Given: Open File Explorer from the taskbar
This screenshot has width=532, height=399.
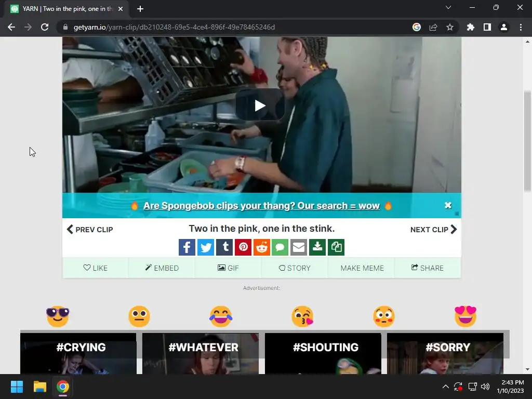Looking at the screenshot, I should (39, 387).
